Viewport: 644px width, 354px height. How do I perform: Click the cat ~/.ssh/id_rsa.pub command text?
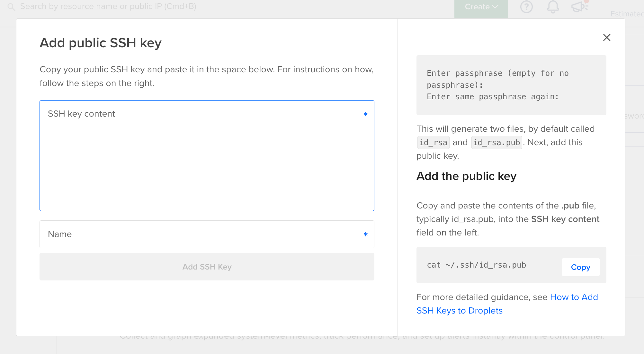click(x=476, y=265)
